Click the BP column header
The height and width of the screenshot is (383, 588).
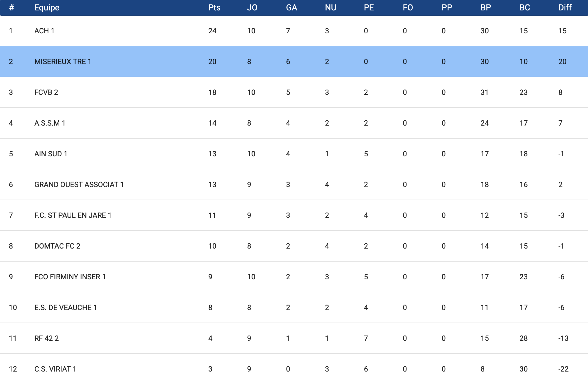coord(486,8)
